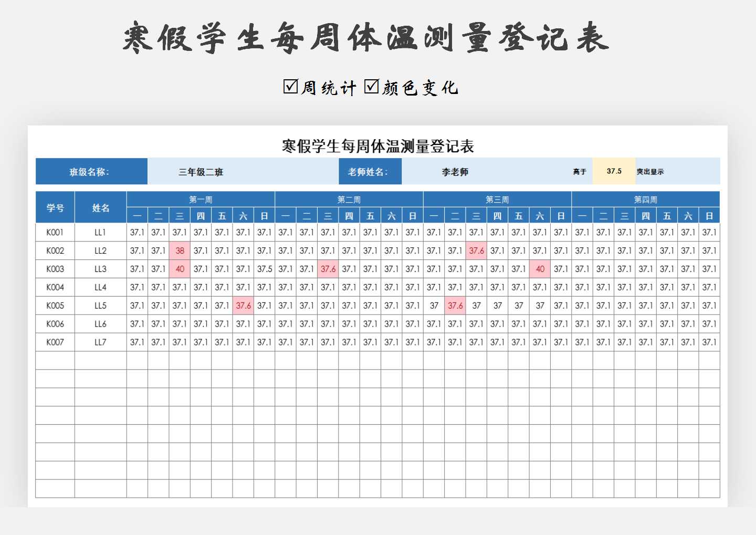
Task: Click the highlighted 40 cell for LL3
Action: click(179, 269)
